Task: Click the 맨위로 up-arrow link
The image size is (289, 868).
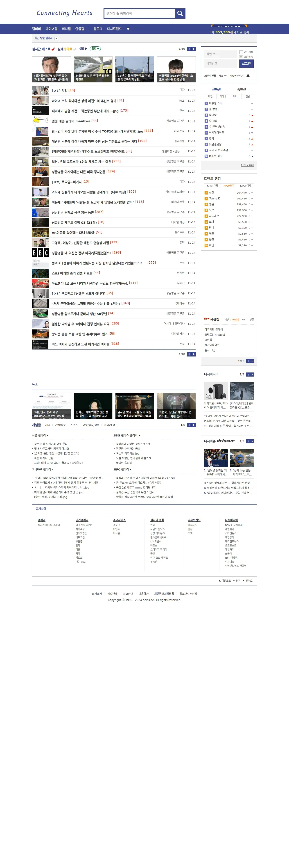Action: (247, 580)
